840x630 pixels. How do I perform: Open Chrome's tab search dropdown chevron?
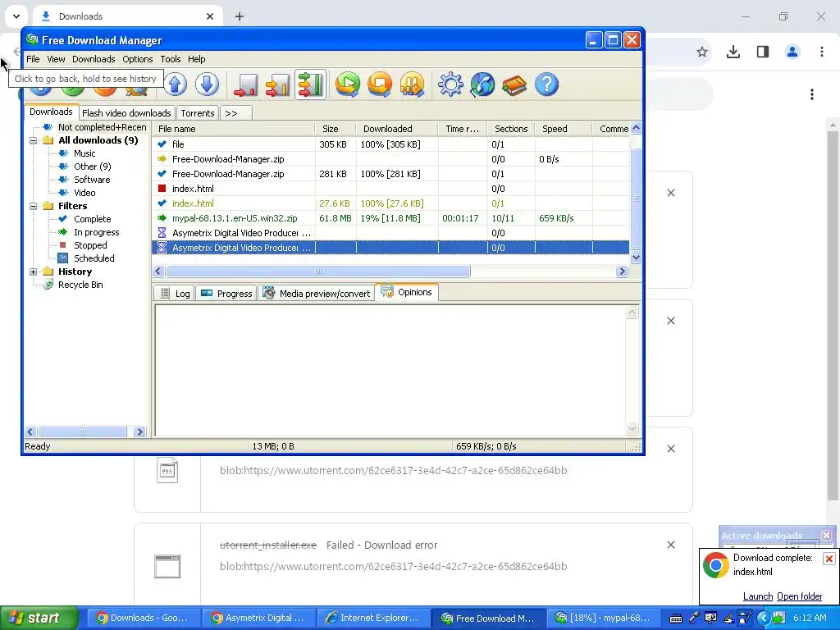tap(16, 16)
